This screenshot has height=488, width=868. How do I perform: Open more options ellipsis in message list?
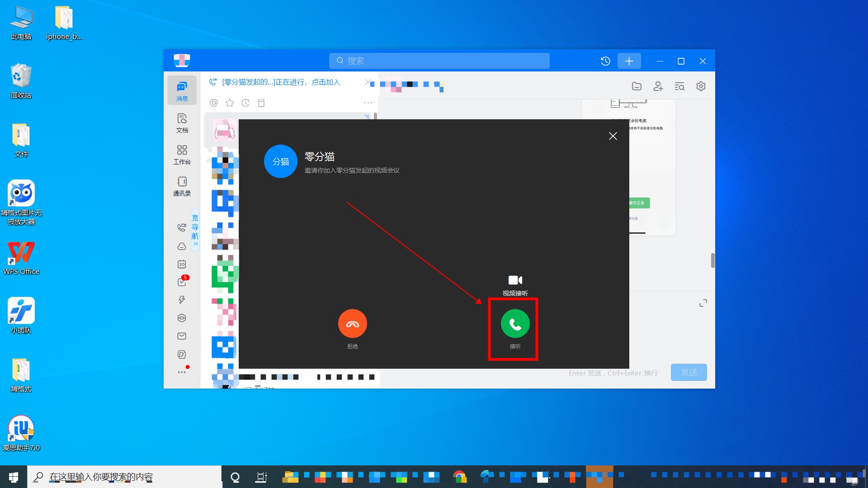click(368, 103)
